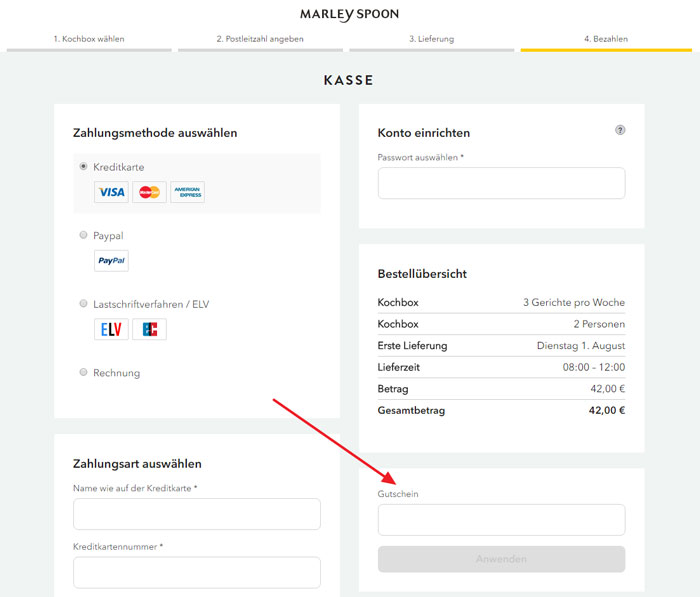Click the Paypal label text
Image resolution: width=700 pixels, height=597 pixels.
(108, 236)
